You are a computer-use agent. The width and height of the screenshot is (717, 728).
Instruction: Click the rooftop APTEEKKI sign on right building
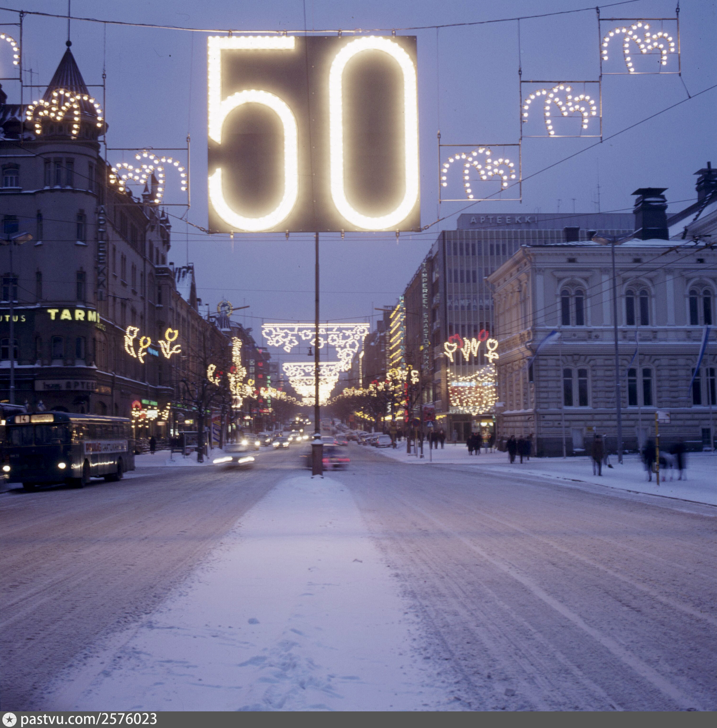coord(503,219)
